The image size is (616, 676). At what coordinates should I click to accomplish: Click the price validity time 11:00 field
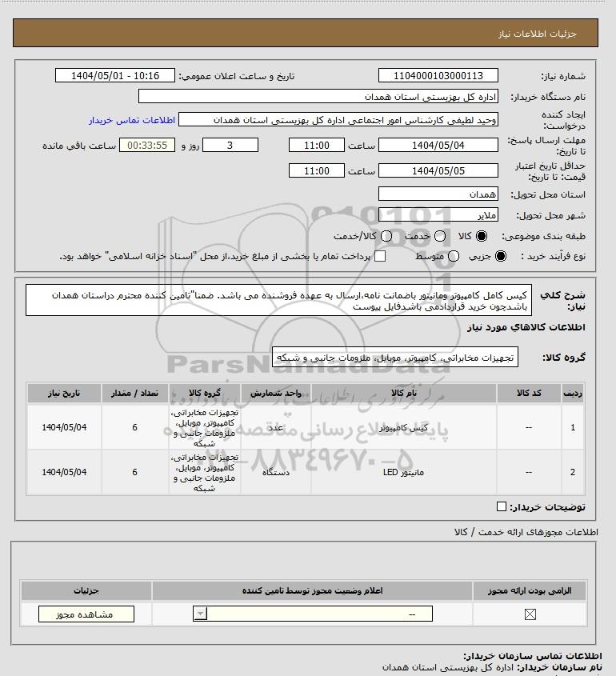(x=317, y=170)
